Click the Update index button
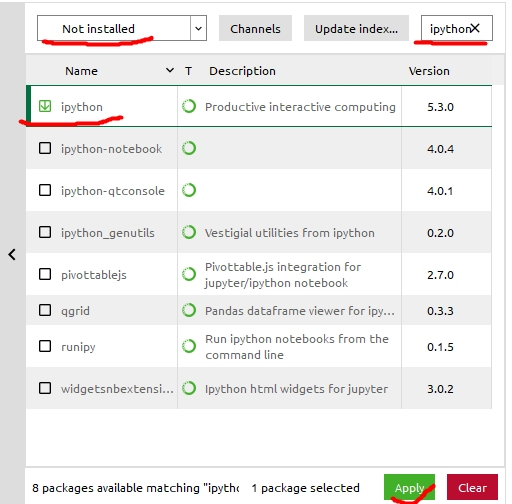 (x=356, y=29)
